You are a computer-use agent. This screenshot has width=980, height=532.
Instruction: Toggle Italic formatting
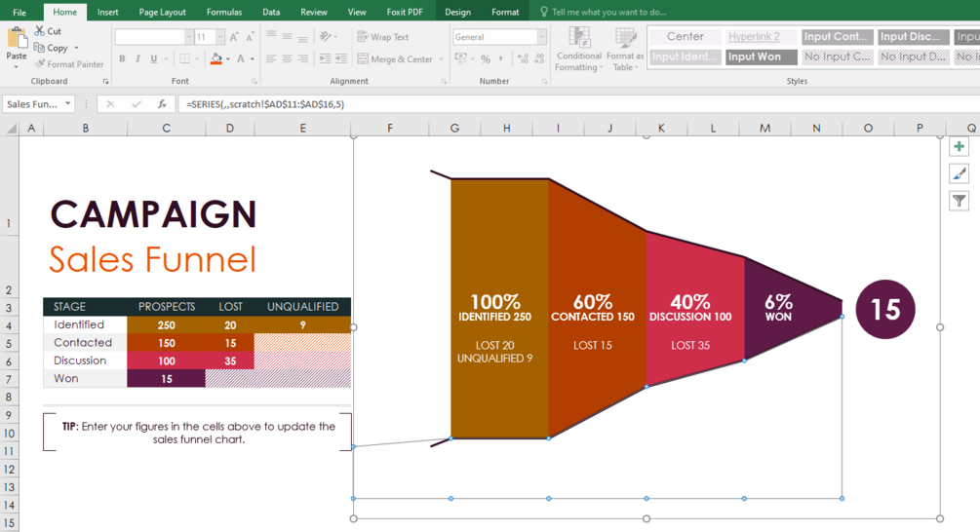137,58
